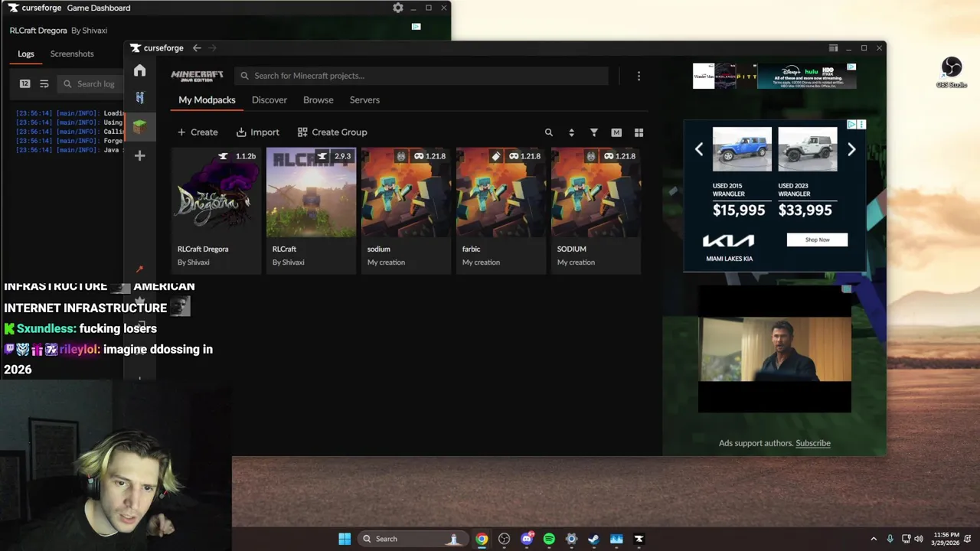Go back with the CurseForge back arrow
The height and width of the screenshot is (551, 980).
coord(197,47)
